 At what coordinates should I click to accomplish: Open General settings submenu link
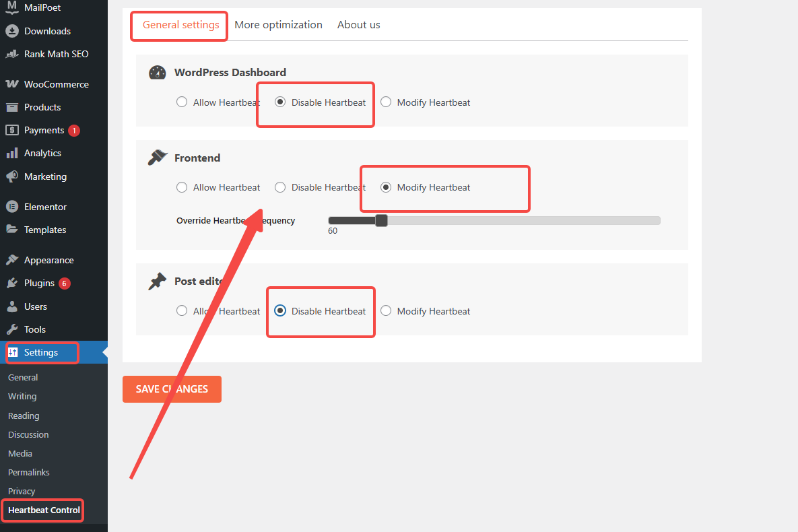pos(23,377)
